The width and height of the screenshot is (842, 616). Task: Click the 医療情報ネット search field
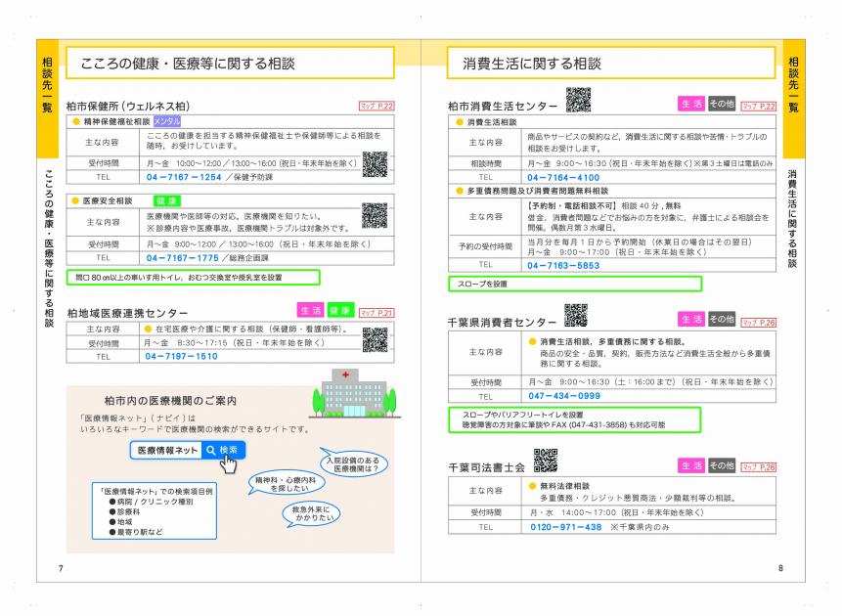166,450
